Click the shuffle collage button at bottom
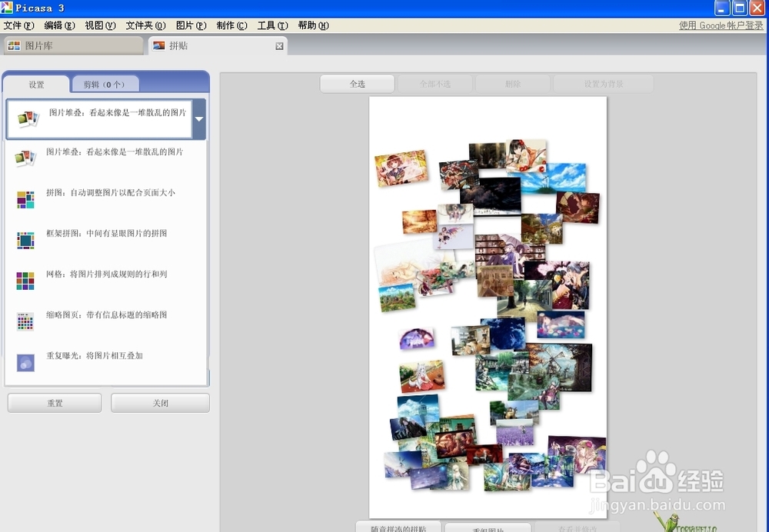Screen dimensions: 769x532 click(x=398, y=527)
